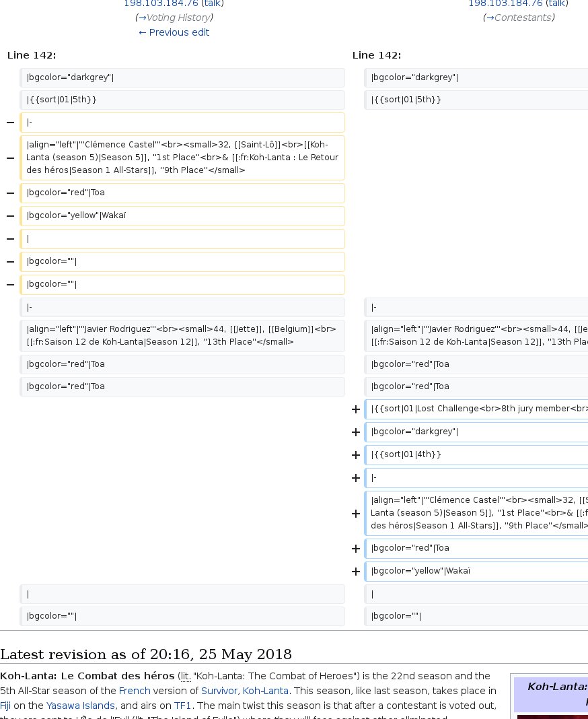The width and height of the screenshot is (588, 719).
Task: Click added line |{{sort|01|4th}}
Action: click(476, 454)
